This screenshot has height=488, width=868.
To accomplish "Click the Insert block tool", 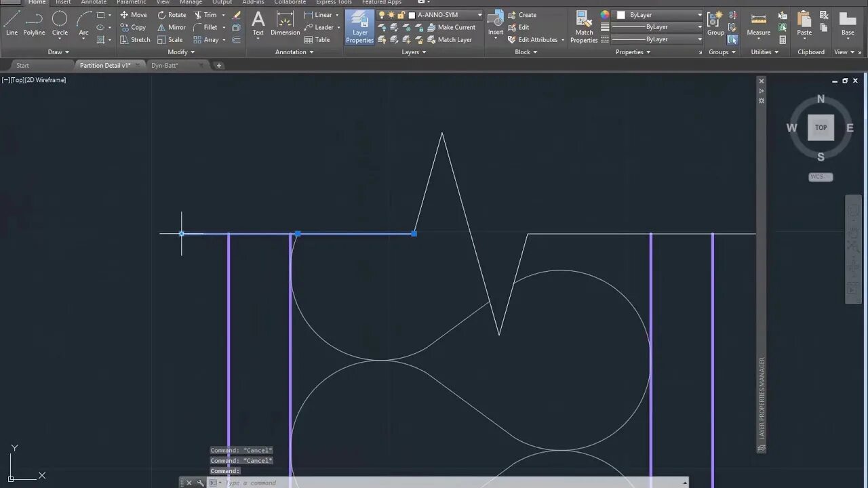I will (496, 23).
